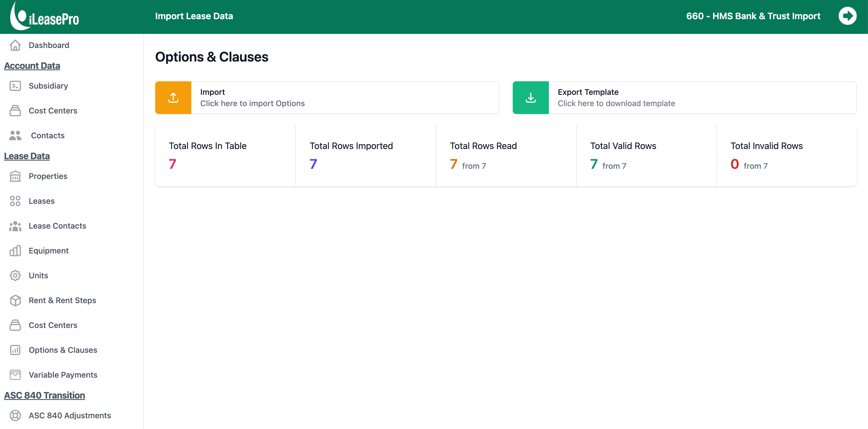This screenshot has width=868, height=429.
Task: Click the Rent & Rent Steps cube icon
Action: click(15, 301)
